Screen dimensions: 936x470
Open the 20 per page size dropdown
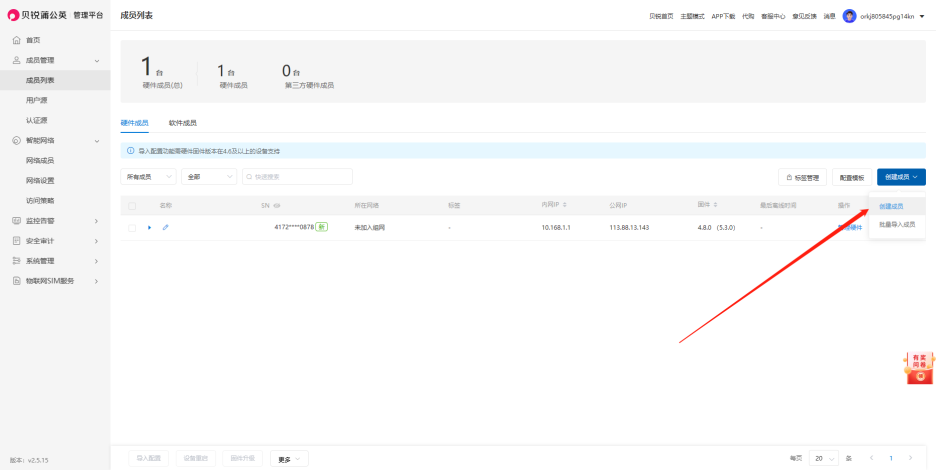point(823,458)
